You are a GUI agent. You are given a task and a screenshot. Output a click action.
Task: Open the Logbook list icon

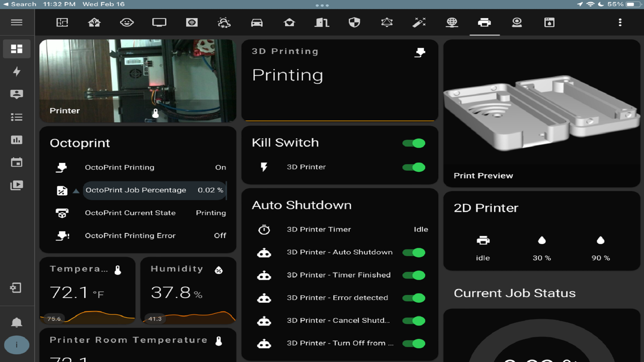pos(16,117)
